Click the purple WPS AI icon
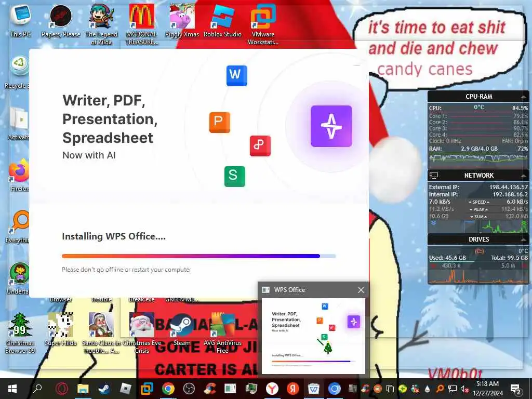 coord(331,126)
